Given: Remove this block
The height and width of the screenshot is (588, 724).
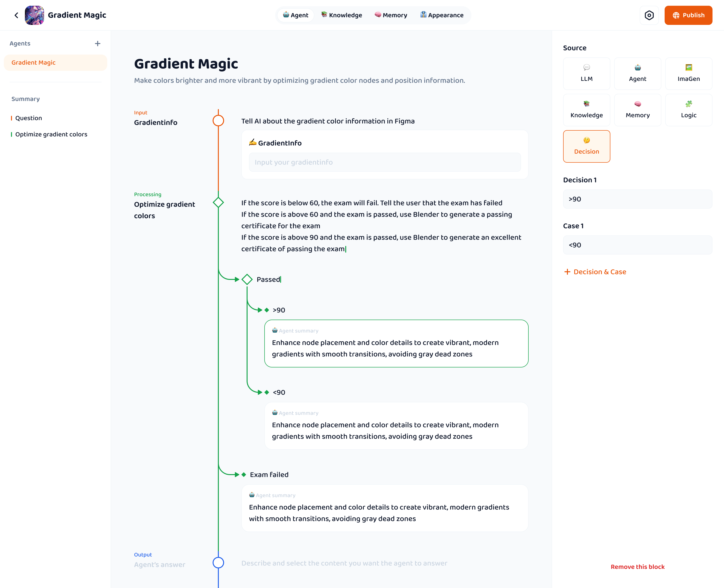Looking at the screenshot, I should click(x=638, y=567).
